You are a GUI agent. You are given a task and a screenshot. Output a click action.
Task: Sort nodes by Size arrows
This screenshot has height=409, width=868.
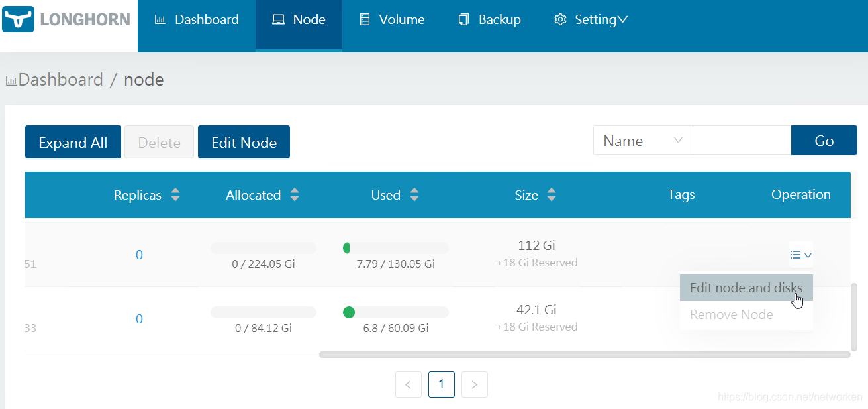click(552, 195)
